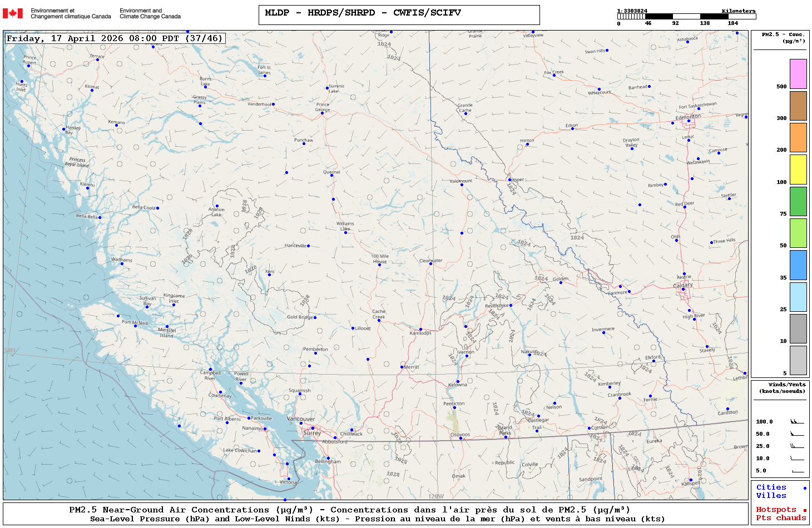812x528 pixels.
Task: Click the red Hotspots legend marker
Action: [804, 510]
